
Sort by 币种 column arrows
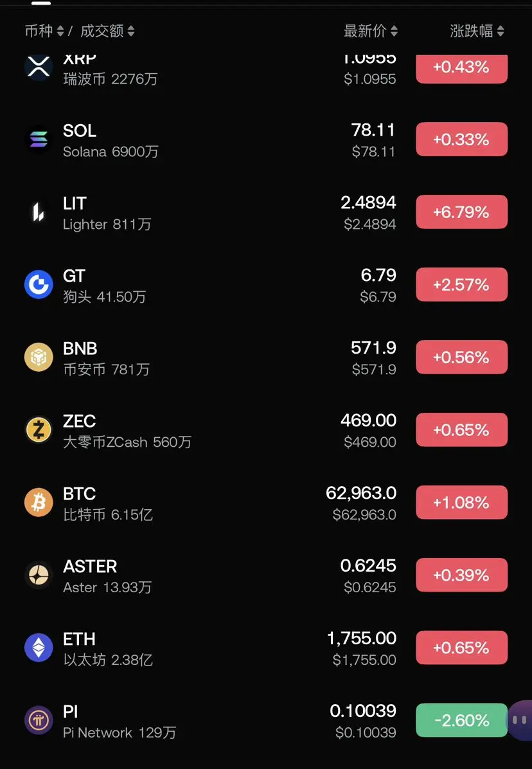(60, 32)
